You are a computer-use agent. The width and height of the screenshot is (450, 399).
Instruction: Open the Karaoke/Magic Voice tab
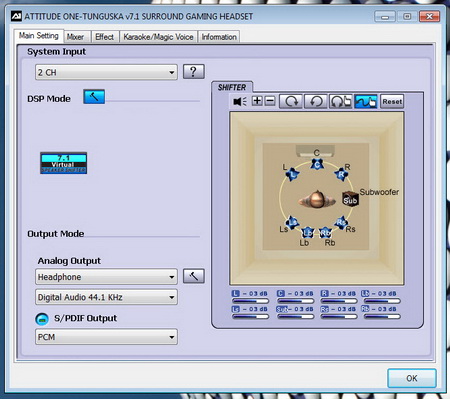click(x=158, y=37)
